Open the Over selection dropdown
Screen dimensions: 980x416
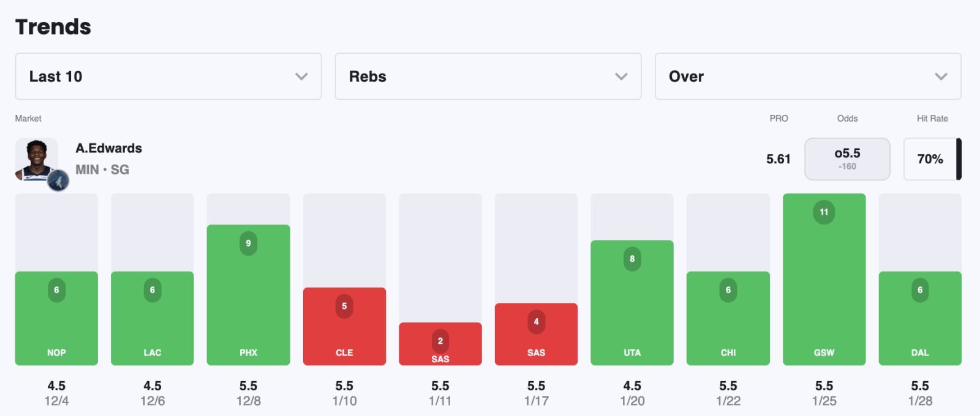(x=808, y=76)
